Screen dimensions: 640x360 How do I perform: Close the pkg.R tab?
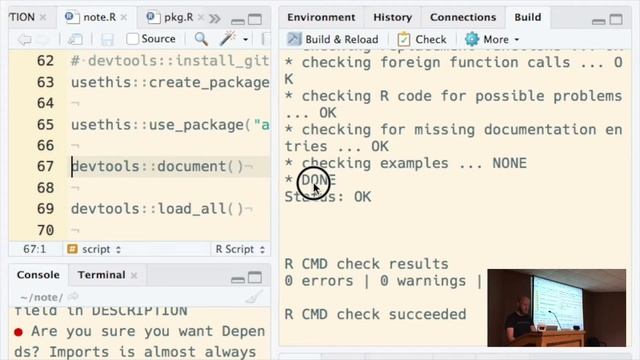click(x=201, y=17)
